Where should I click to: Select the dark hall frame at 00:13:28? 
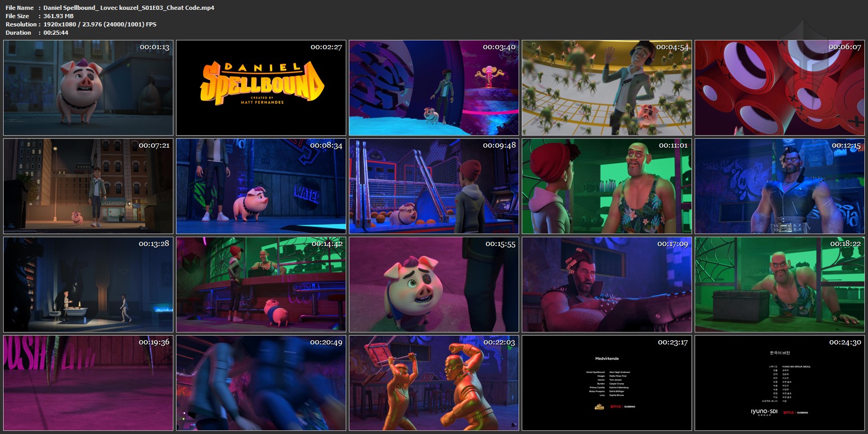tap(88, 284)
